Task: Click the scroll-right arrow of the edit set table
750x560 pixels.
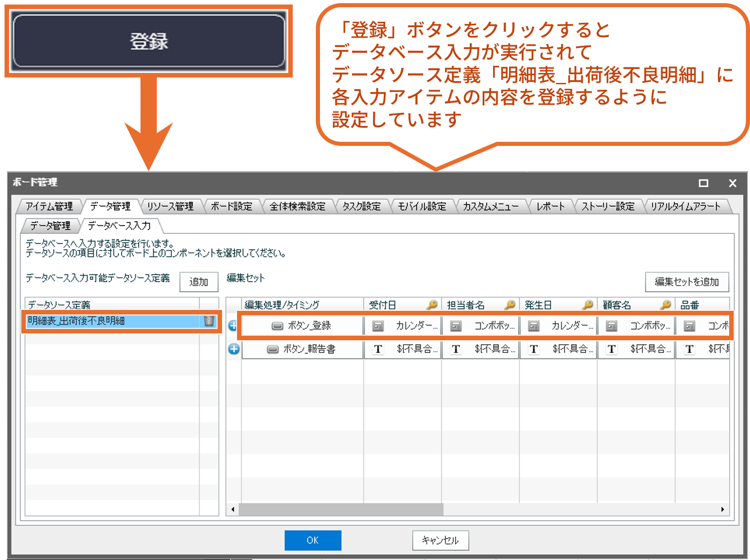Action: (722, 509)
